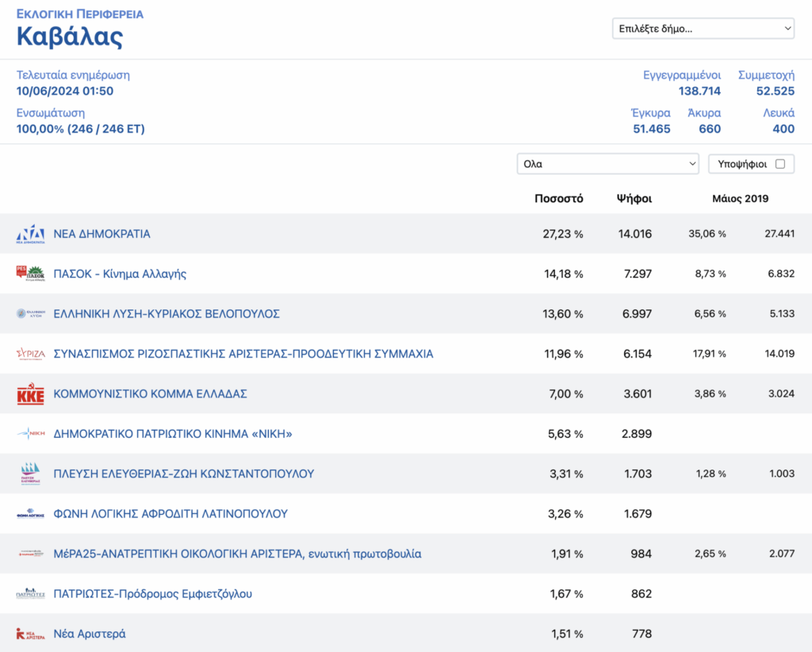Open ΝΕΑ ΔΗΜΟΚΡΑΤΙΑ party link
812x652 pixels.
click(x=102, y=234)
